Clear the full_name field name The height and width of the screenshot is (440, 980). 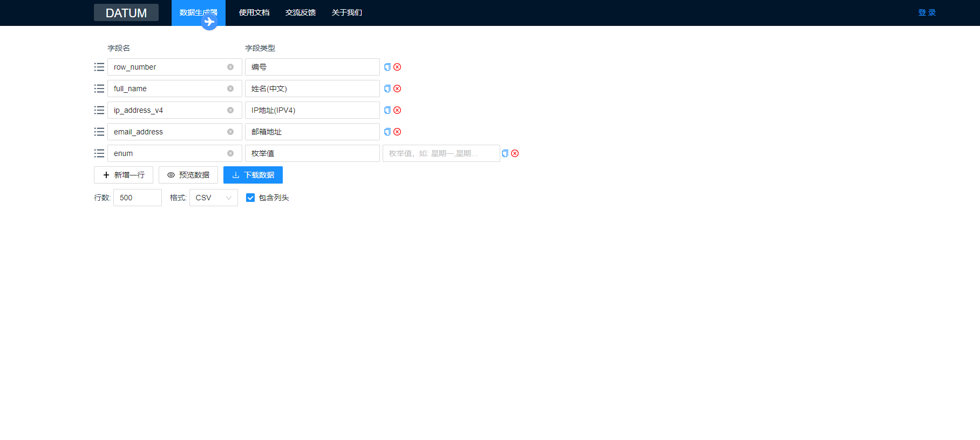point(230,89)
